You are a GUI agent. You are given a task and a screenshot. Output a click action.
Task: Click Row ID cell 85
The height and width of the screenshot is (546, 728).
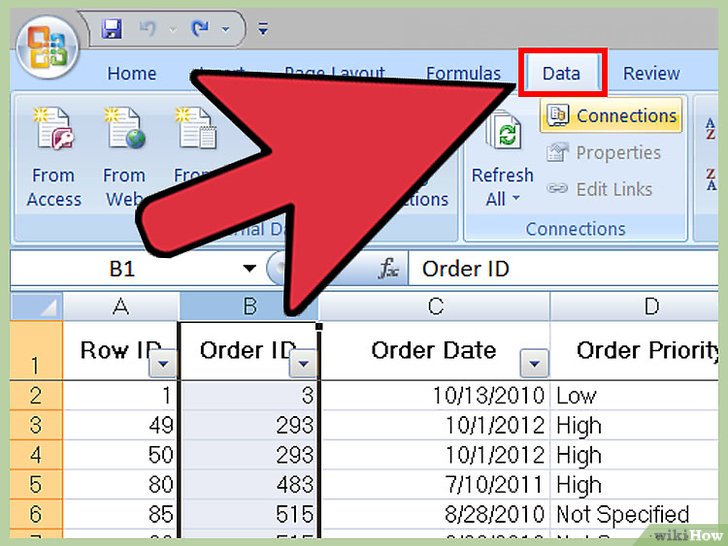[x=121, y=514]
